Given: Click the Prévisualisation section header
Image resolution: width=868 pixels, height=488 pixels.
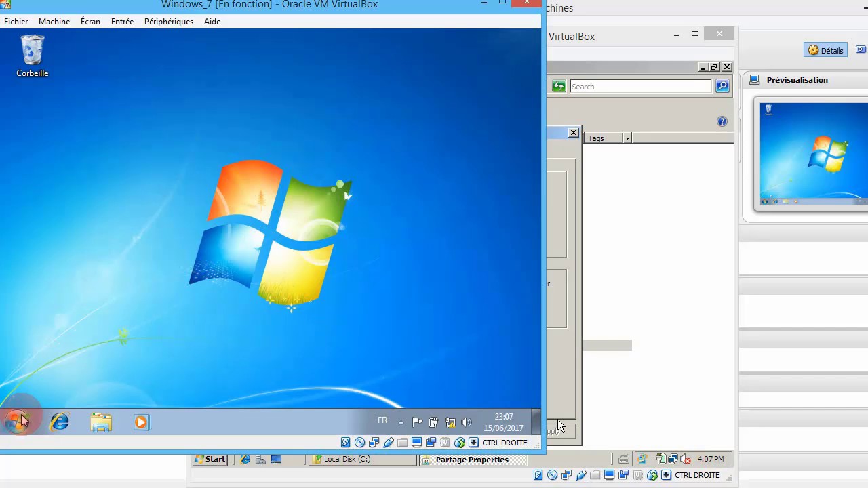Looking at the screenshot, I should [797, 80].
